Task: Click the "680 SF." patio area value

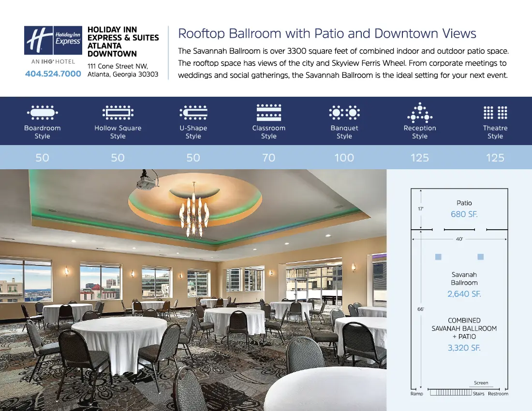Action: (x=464, y=214)
